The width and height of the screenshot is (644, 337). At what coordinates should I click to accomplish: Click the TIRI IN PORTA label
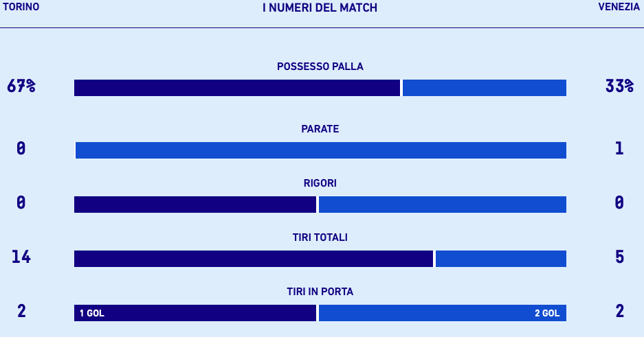(x=320, y=292)
